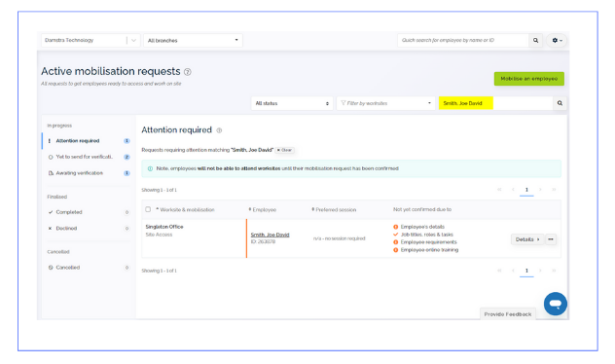The image size is (615, 364).
Task: Open the settings gear menu
Action: pyautogui.click(x=557, y=41)
